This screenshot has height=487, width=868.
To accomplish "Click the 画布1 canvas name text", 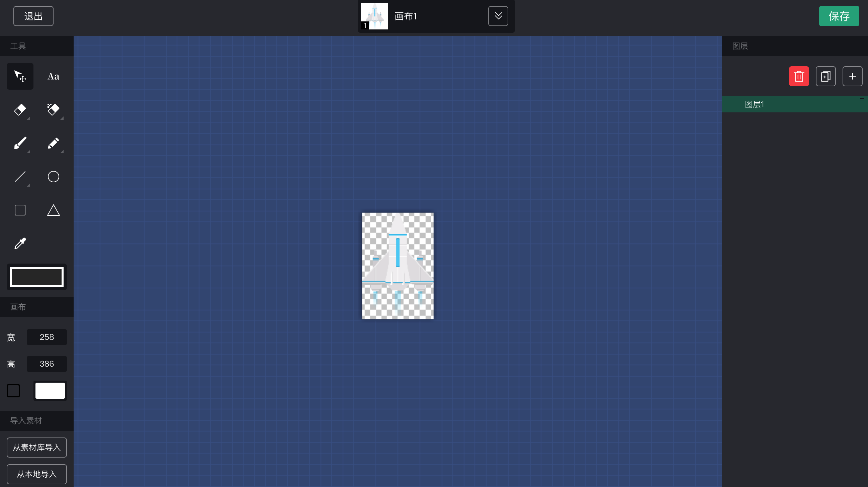I will [x=406, y=16].
